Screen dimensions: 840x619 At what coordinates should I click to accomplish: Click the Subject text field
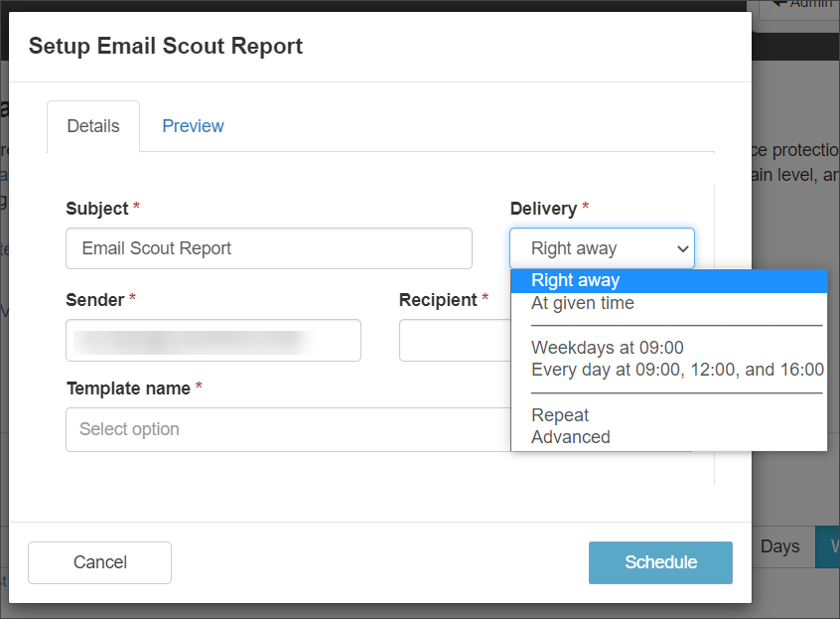tap(268, 248)
